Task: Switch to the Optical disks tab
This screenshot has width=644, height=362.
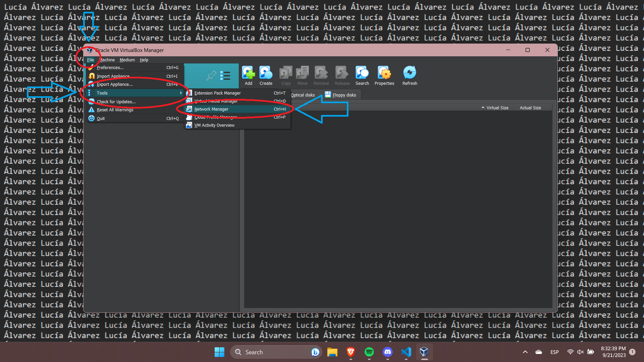Action: point(303,95)
